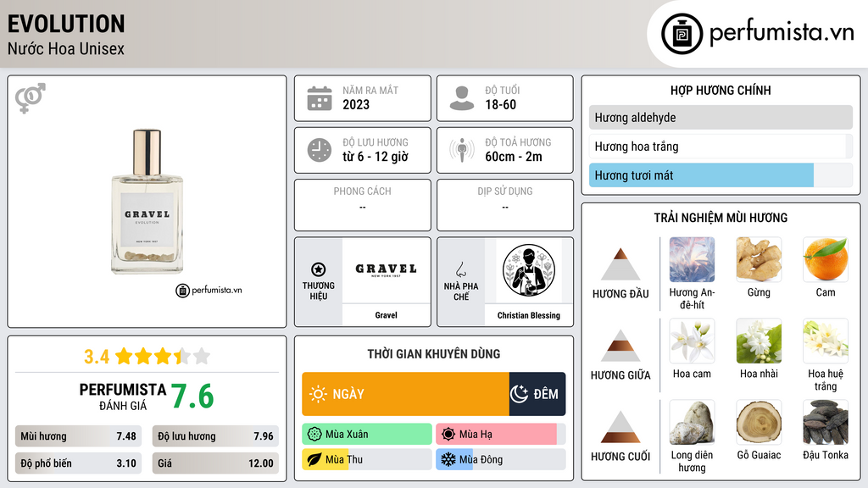Click the unisex gender symbol icon

coord(31,98)
